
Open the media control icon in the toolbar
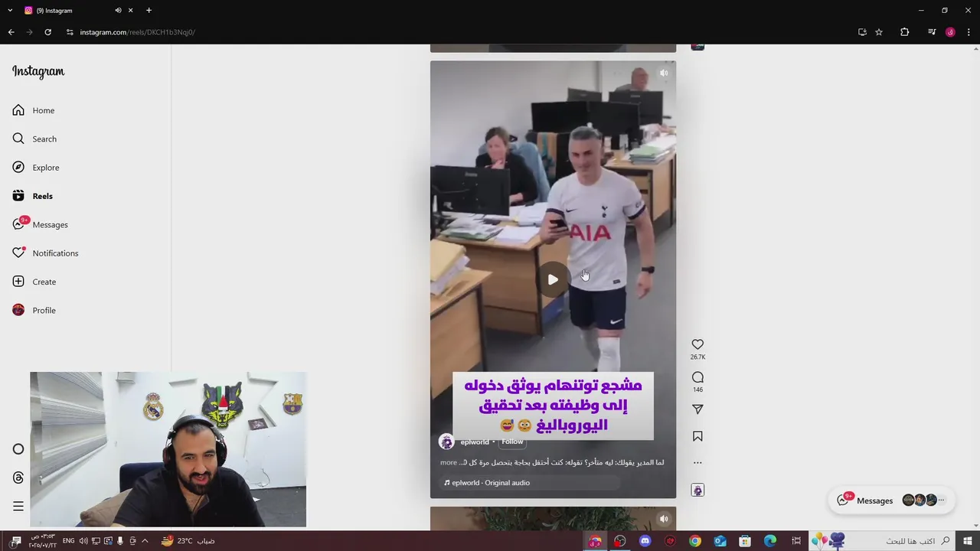coord(931,32)
